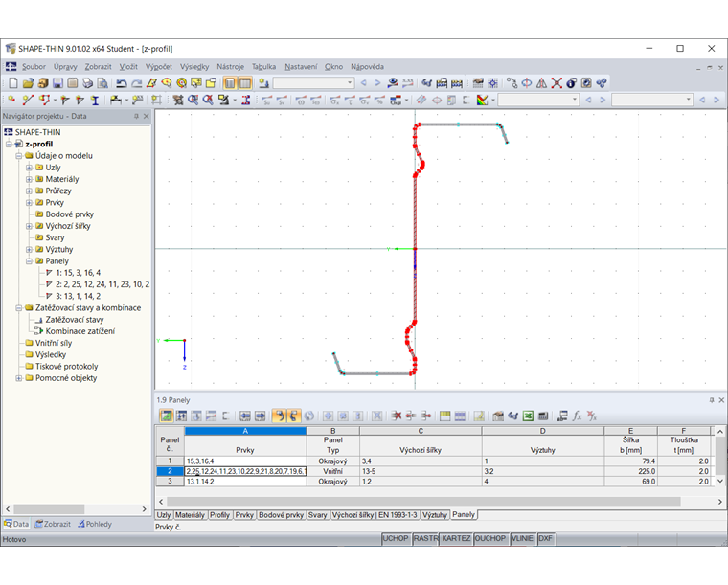
Task: Click calculator icon in table toolbar
Action: 543,416
